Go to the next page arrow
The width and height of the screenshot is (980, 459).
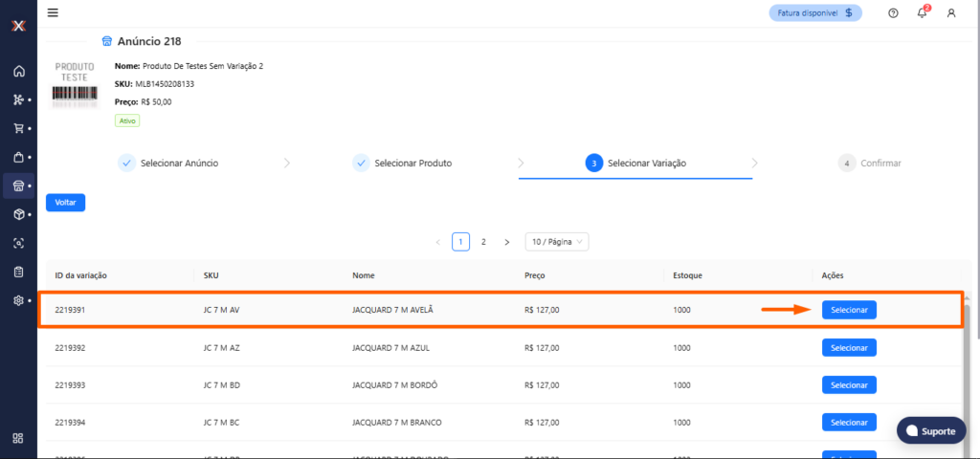click(x=506, y=242)
